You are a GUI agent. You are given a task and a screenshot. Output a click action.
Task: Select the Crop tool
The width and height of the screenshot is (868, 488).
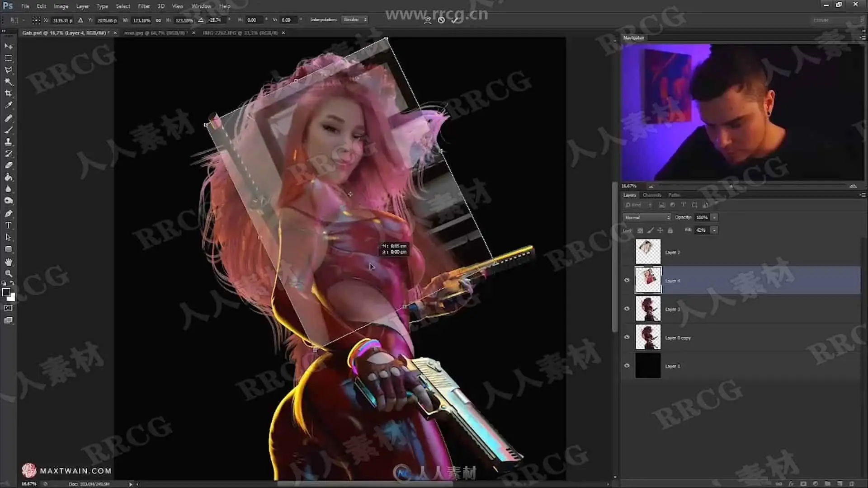click(x=8, y=94)
